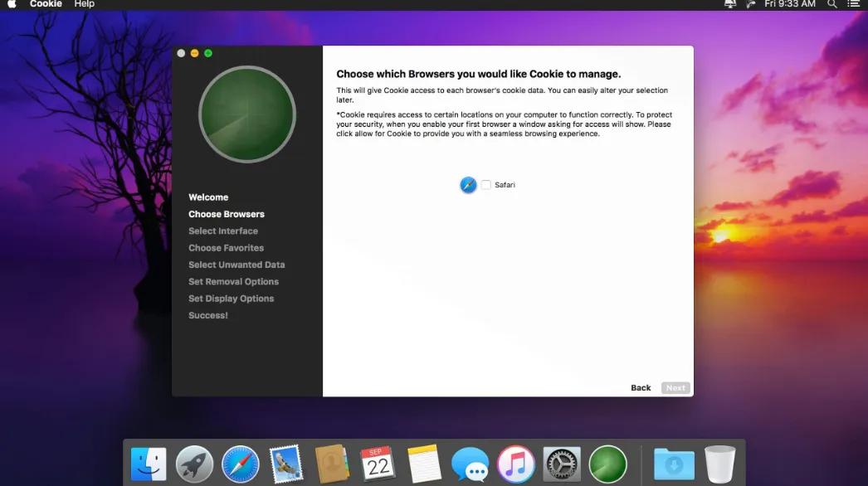This screenshot has width=868, height=486.
Task: Zoom the Cookie window with green button
Action: pyautogui.click(x=208, y=53)
